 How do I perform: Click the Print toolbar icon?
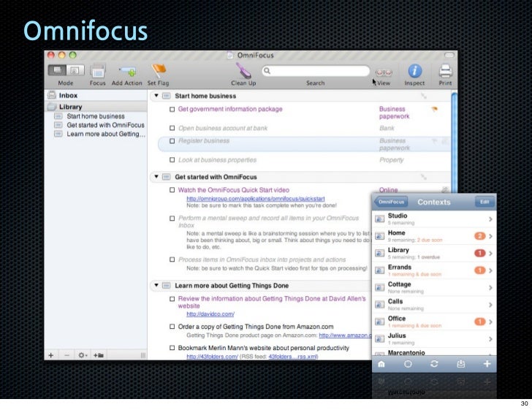point(446,72)
